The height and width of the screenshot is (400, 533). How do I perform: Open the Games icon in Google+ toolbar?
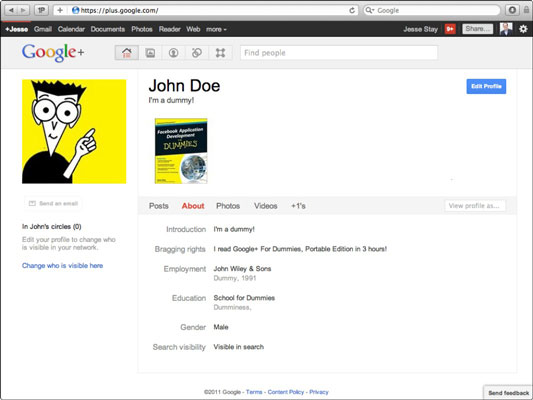(x=220, y=53)
